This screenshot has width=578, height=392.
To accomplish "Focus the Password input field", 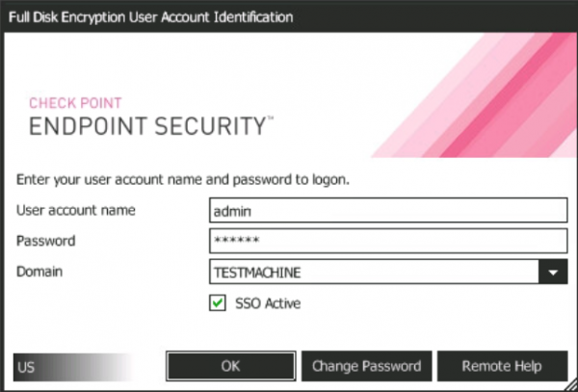I will click(387, 241).
